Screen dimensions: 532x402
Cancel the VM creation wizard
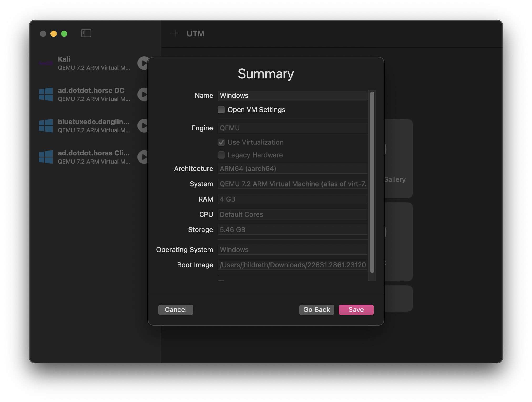coord(176,310)
